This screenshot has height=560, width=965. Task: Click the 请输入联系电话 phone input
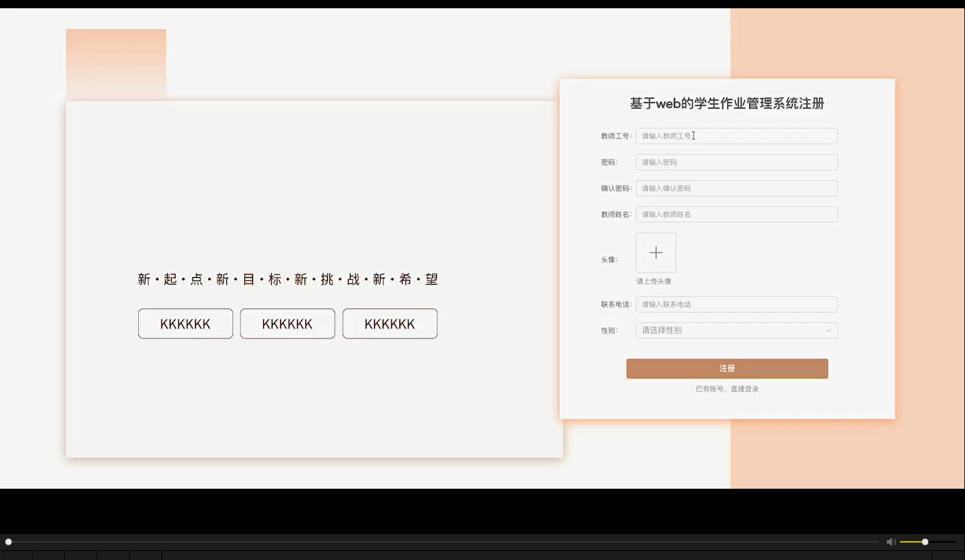[x=736, y=304]
